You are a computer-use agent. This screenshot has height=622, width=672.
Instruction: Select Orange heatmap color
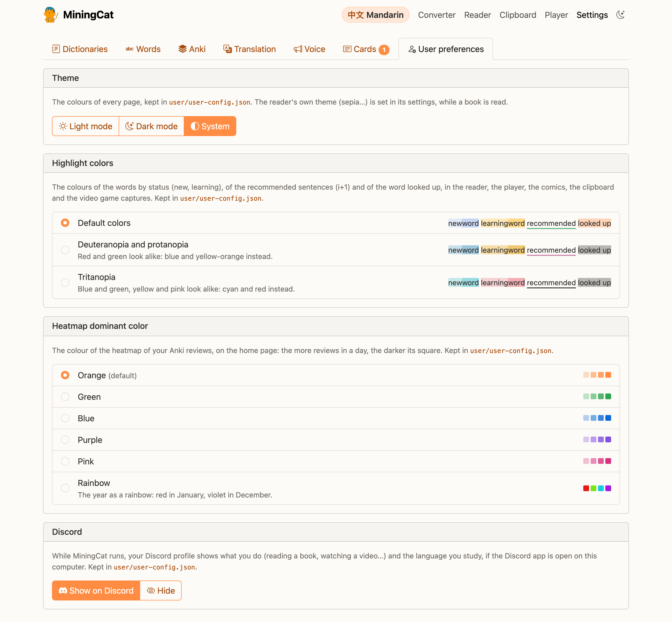pyautogui.click(x=336, y=375)
